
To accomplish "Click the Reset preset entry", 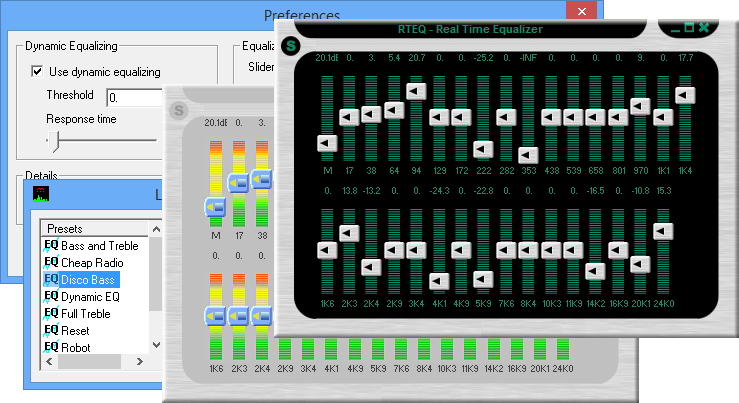I will pos(75,330).
